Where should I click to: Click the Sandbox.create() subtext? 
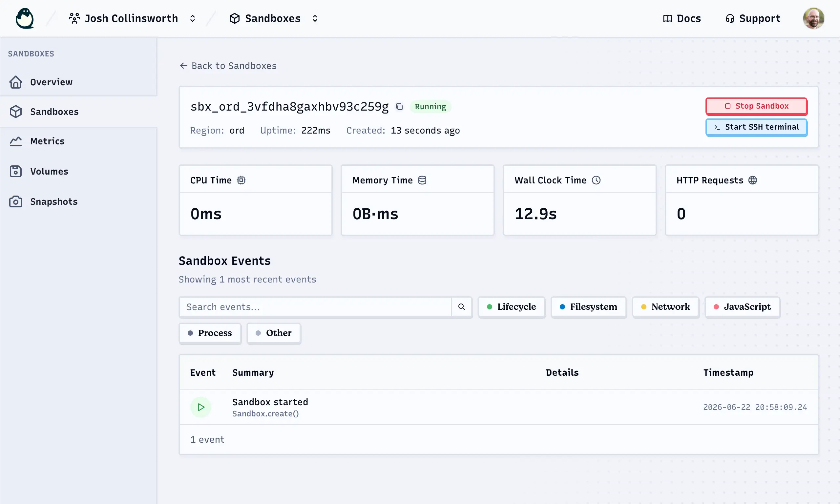265,414
